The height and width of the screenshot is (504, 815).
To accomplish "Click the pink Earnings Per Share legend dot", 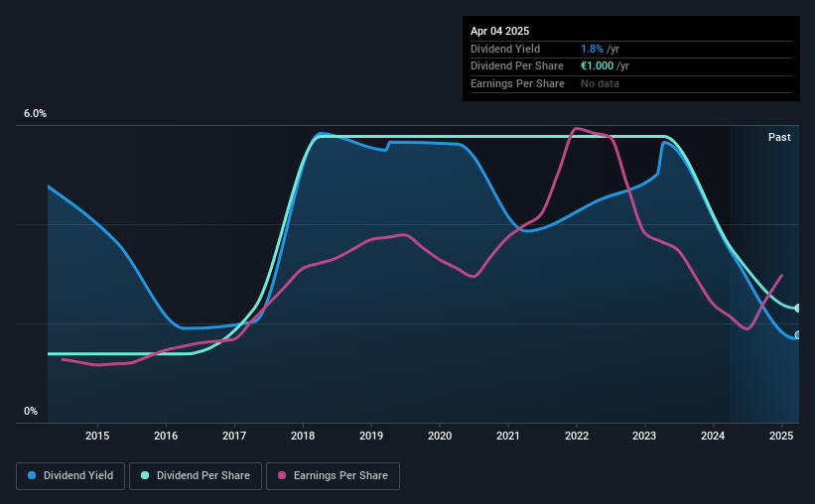I will (x=282, y=475).
